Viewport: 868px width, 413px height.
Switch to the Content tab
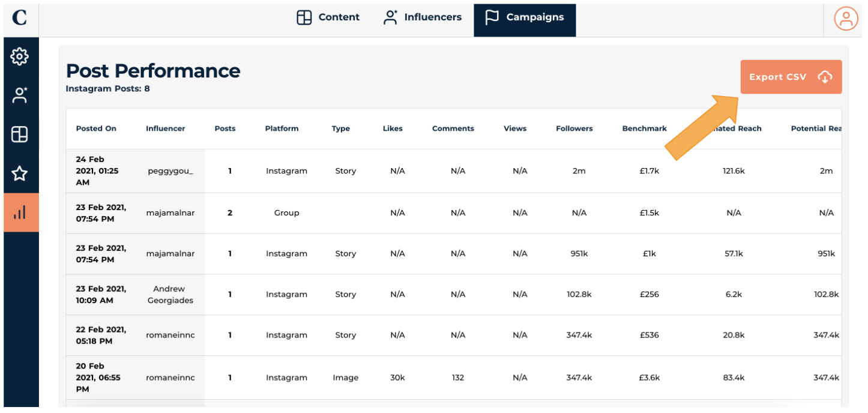[x=328, y=17]
